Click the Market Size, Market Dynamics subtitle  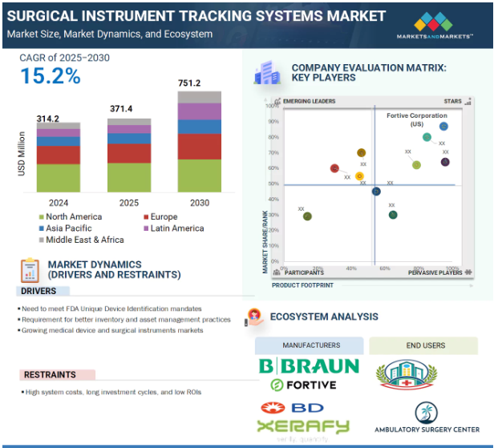pyautogui.click(x=110, y=34)
